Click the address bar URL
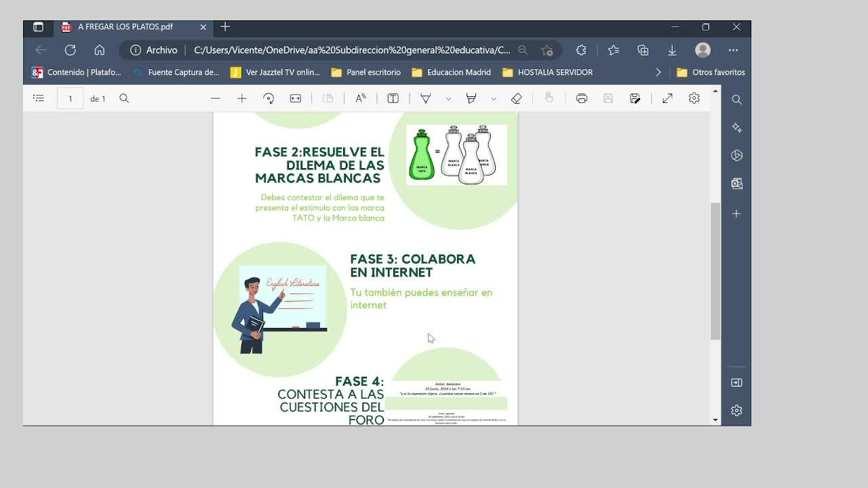Viewport: 868px width, 488px height. click(352, 50)
